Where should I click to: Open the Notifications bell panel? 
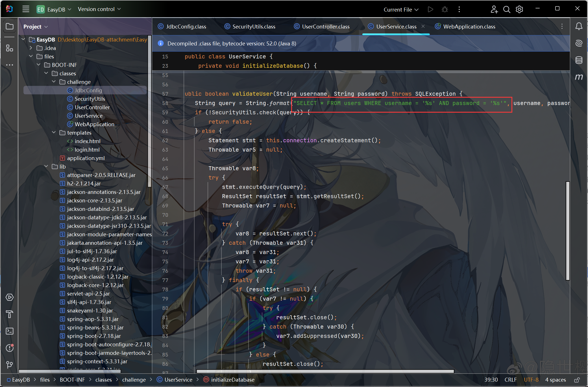(x=579, y=26)
